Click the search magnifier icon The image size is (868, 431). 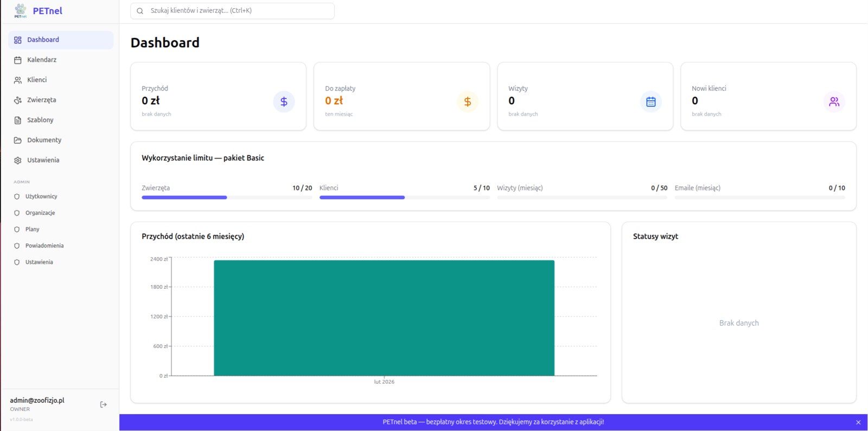click(140, 11)
